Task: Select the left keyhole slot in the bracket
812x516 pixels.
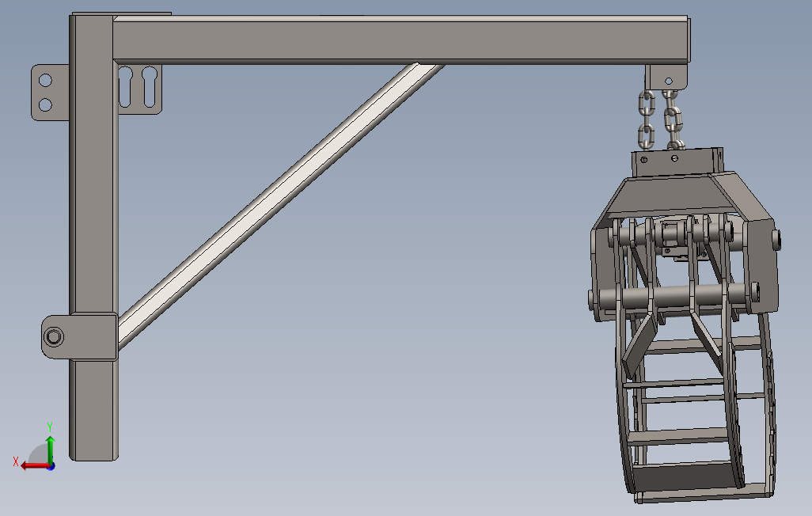Action: pyautogui.click(x=126, y=86)
